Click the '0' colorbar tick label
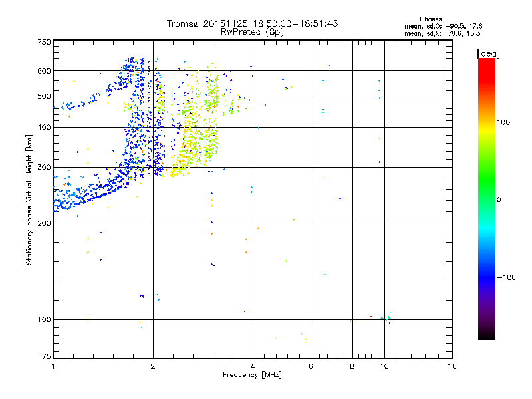Viewport: 532px width, 399px height. (x=499, y=200)
